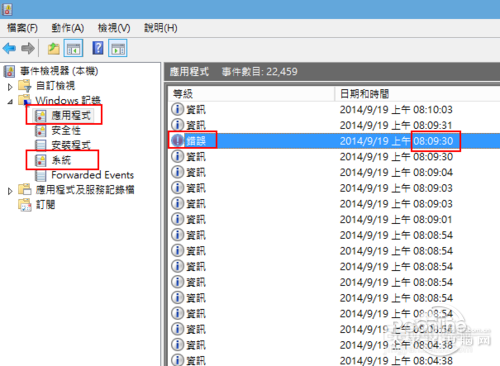
Task: Expand the 自訂檢視 tree node arrow
Action: (x=10, y=87)
